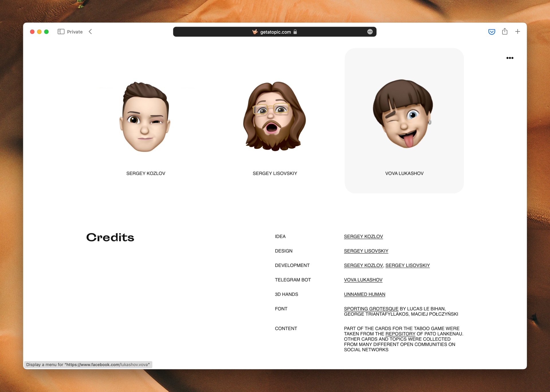Select Vova Lukashov memoji avatar
The height and width of the screenshot is (392, 550).
pyautogui.click(x=403, y=114)
